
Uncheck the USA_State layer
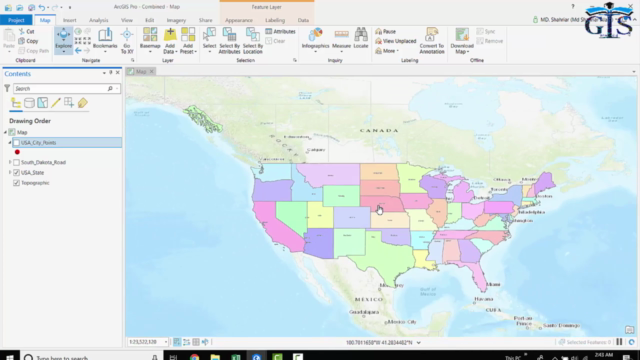click(x=16, y=173)
